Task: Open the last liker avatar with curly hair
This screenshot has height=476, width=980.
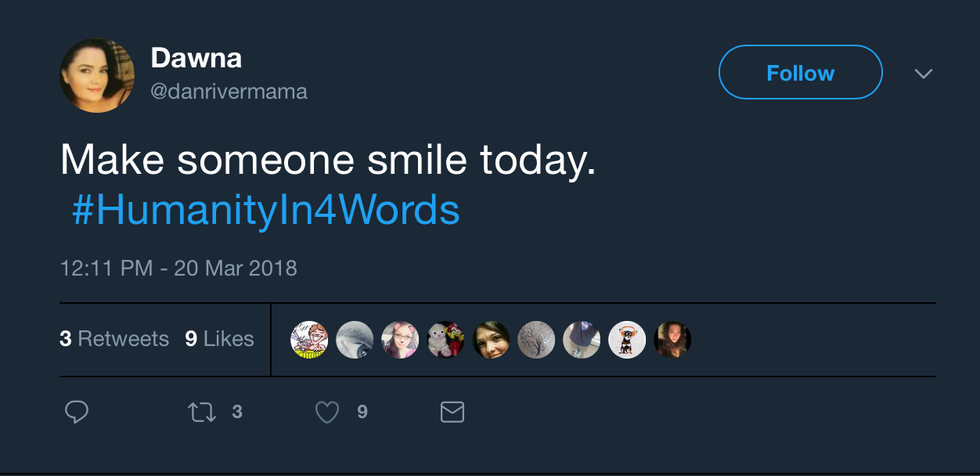Action: click(x=672, y=340)
